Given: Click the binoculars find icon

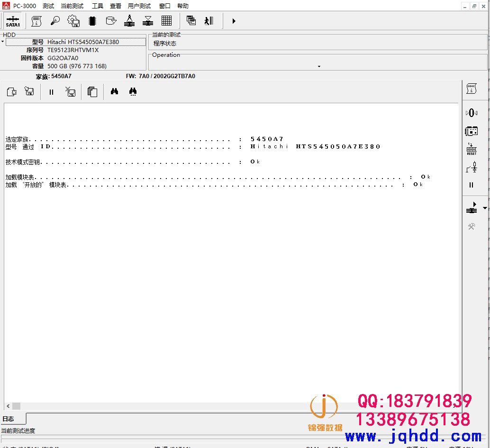Looking at the screenshot, I should [114, 91].
